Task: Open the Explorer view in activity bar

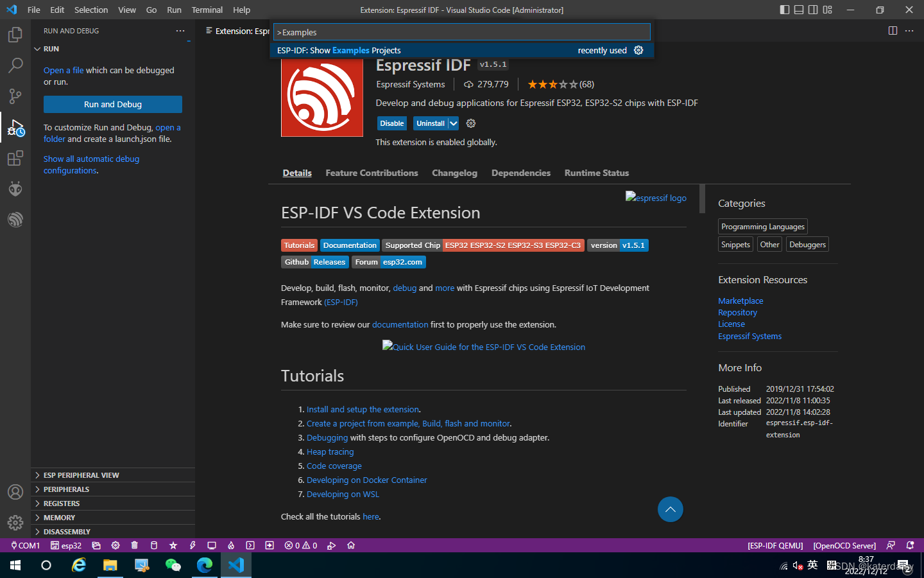Action: pyautogui.click(x=15, y=35)
